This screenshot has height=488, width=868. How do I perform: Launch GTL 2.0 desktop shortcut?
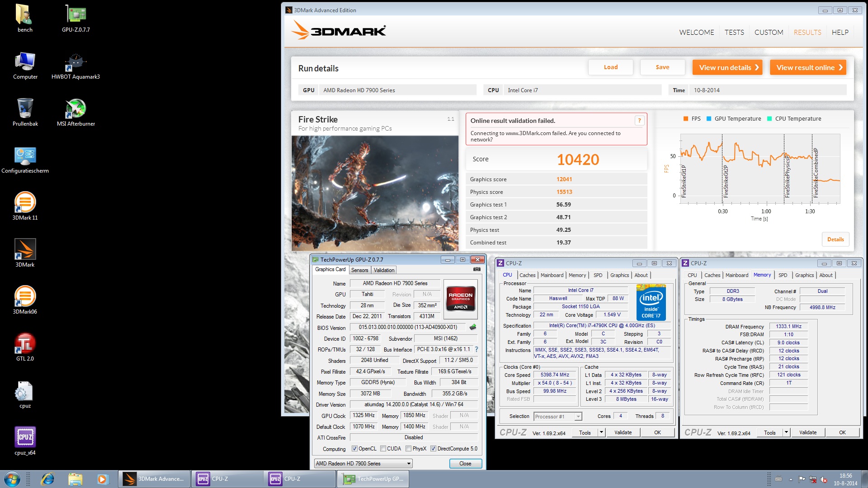click(x=25, y=347)
